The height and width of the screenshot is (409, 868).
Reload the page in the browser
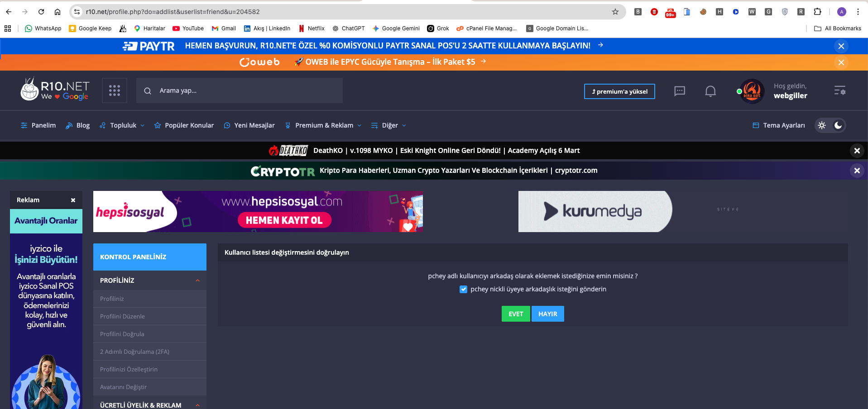[41, 12]
